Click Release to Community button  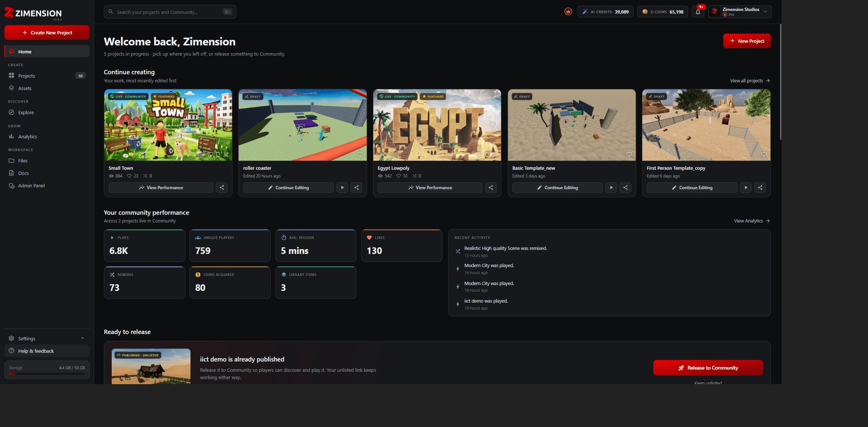pyautogui.click(x=708, y=368)
